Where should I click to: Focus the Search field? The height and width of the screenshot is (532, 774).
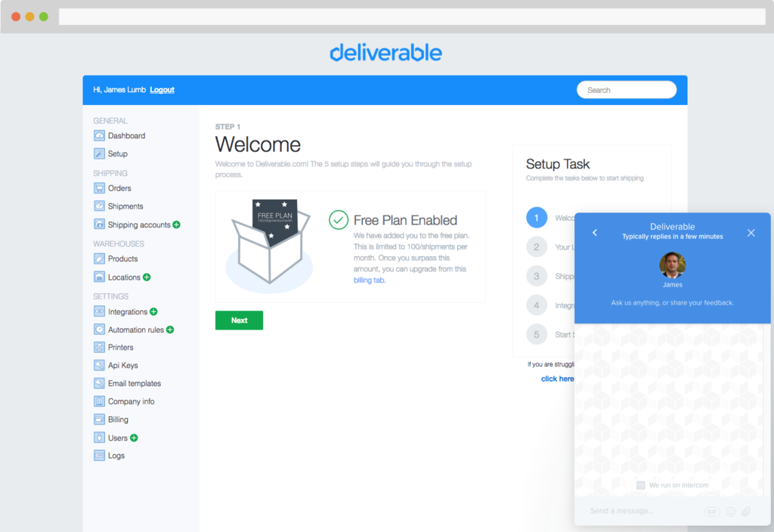tap(627, 90)
